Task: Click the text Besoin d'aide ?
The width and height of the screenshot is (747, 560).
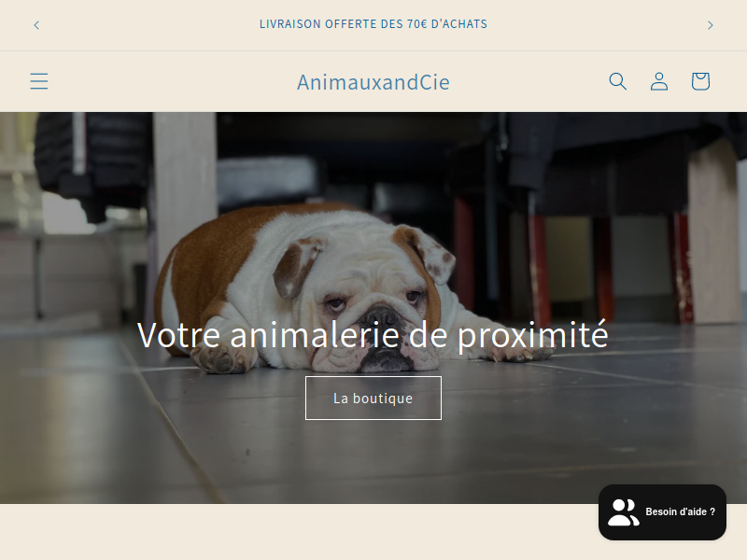Action: click(x=681, y=511)
